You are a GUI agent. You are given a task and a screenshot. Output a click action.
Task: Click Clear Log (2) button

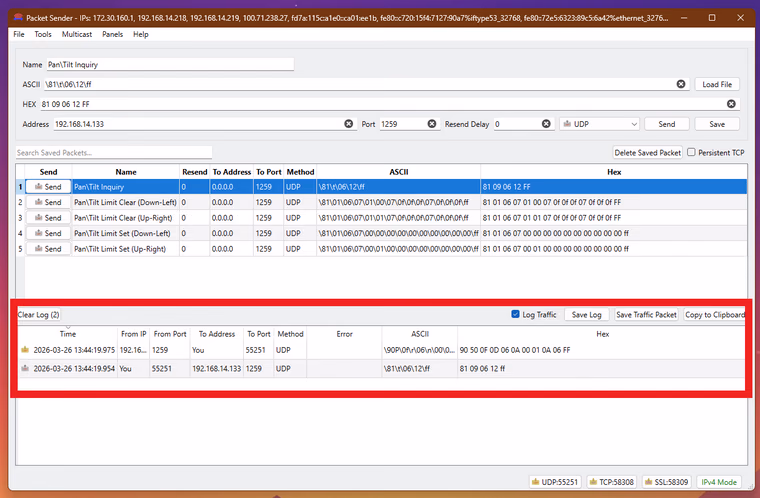(39, 315)
